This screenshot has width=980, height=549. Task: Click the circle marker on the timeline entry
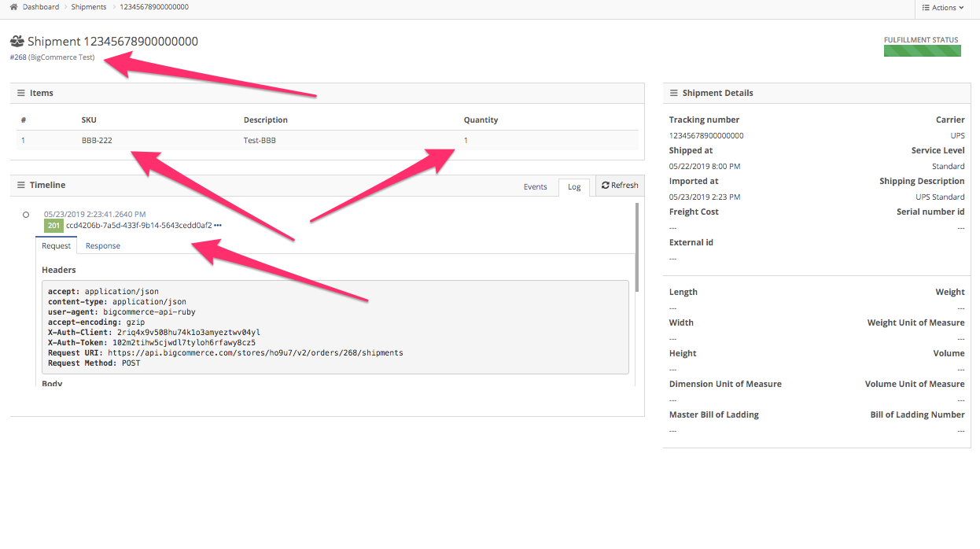point(26,215)
